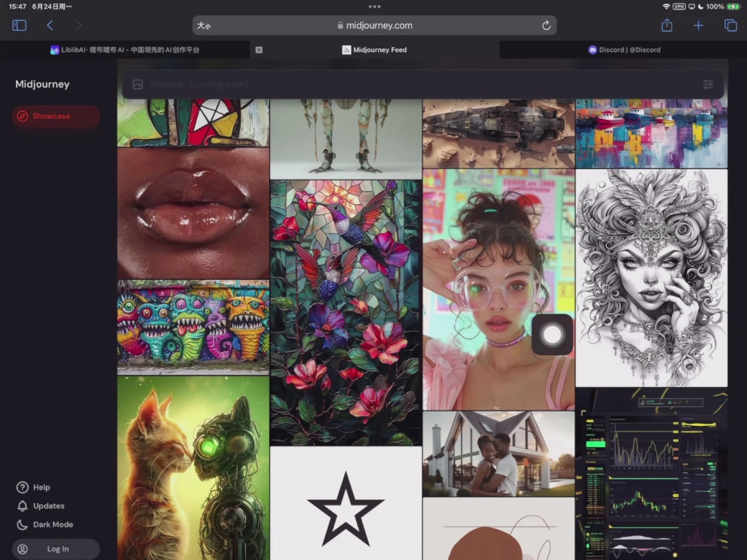Open the Updates notifications
Screen dimensions: 747x560
41,506
